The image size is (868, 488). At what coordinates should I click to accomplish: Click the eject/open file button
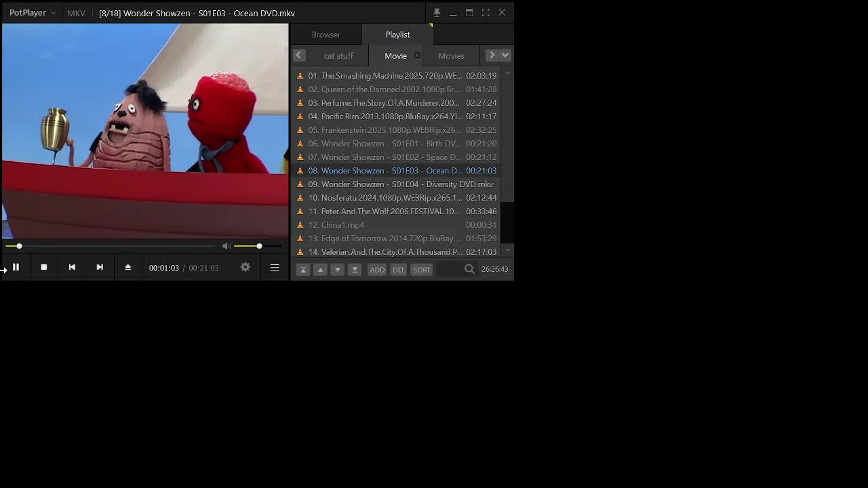tap(127, 268)
